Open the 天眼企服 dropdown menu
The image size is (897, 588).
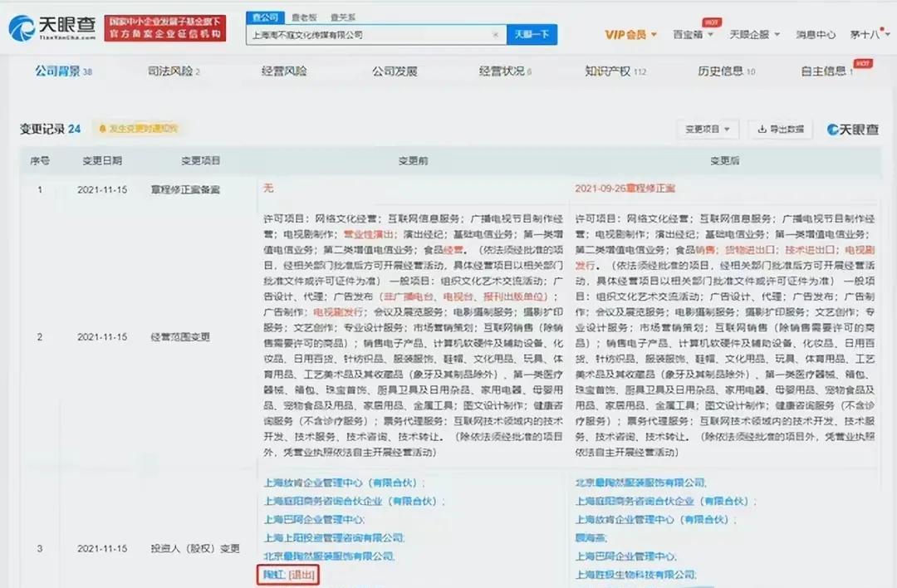[x=754, y=35]
